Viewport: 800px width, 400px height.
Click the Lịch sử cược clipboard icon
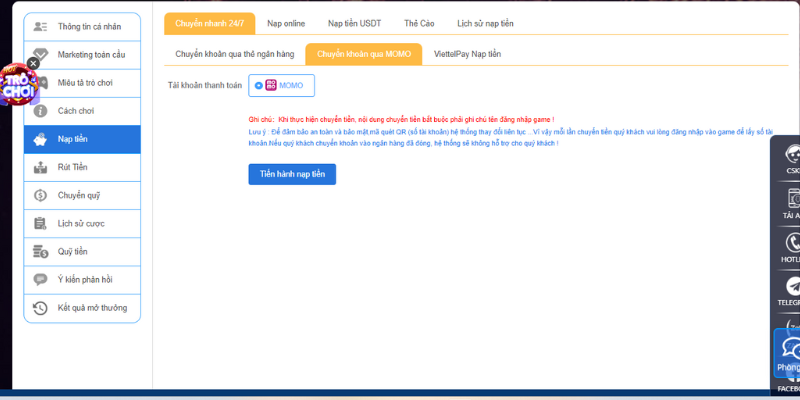(x=41, y=223)
